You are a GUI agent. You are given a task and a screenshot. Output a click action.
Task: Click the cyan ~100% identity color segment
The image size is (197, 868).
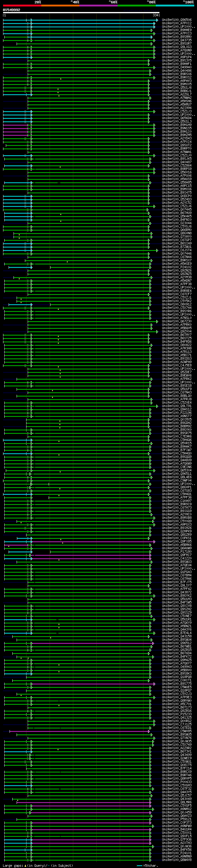[x=175, y=6]
